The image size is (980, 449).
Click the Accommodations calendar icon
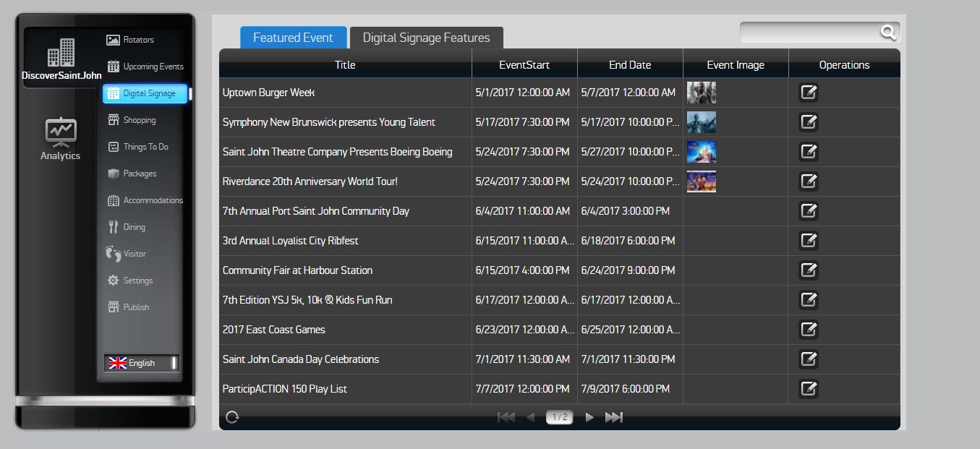113,200
